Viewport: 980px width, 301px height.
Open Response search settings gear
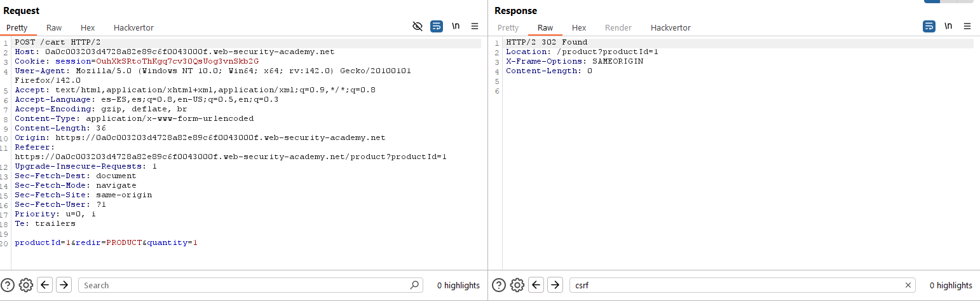[517, 285]
